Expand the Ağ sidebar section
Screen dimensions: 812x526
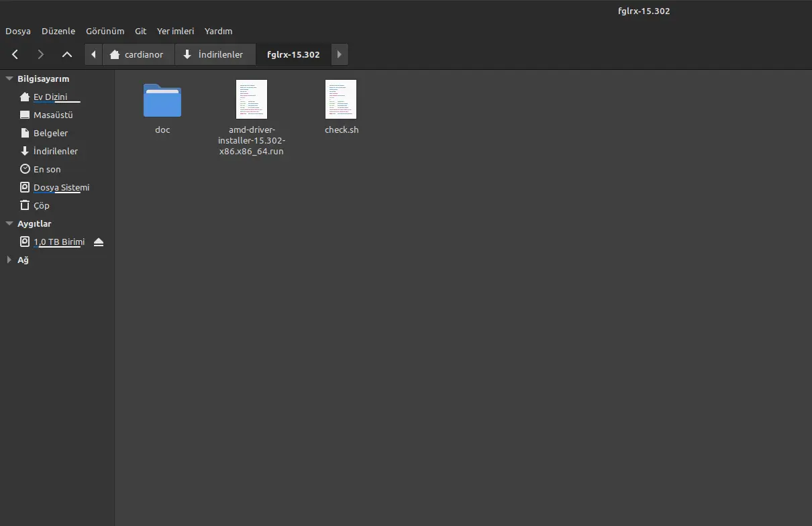(x=9, y=260)
